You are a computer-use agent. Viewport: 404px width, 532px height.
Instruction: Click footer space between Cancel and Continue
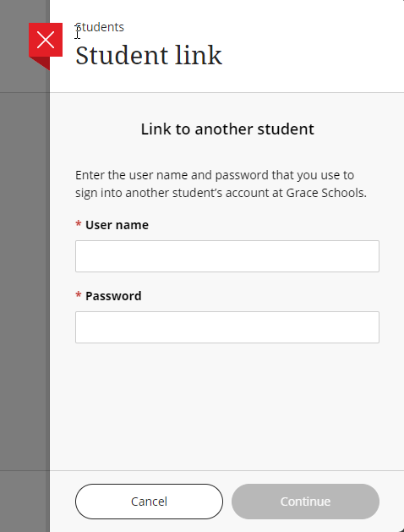pos(227,502)
